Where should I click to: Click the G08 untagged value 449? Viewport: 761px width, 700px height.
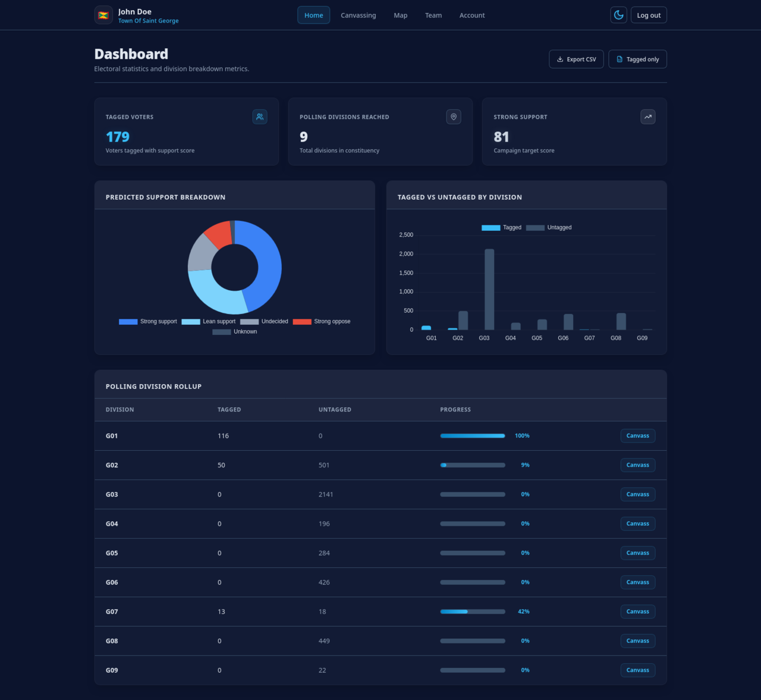point(324,641)
